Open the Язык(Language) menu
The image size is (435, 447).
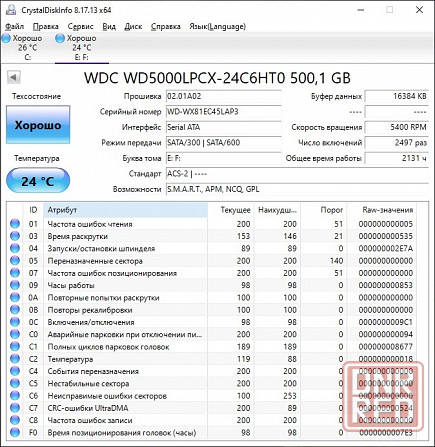[217, 26]
